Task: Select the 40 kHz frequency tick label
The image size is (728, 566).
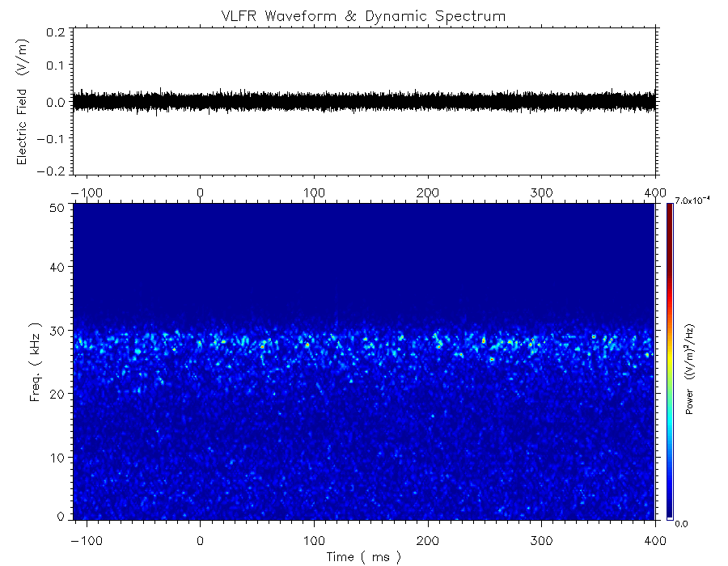Action: 58,268
